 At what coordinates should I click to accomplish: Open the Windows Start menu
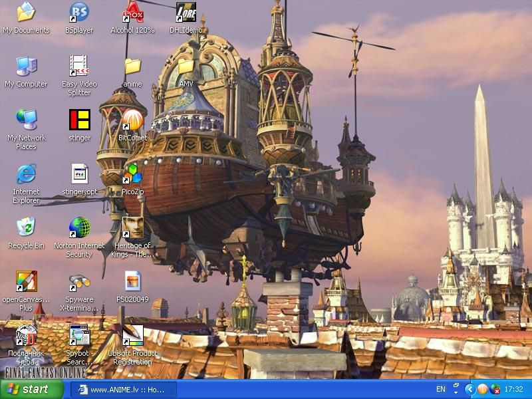[x=31, y=389]
